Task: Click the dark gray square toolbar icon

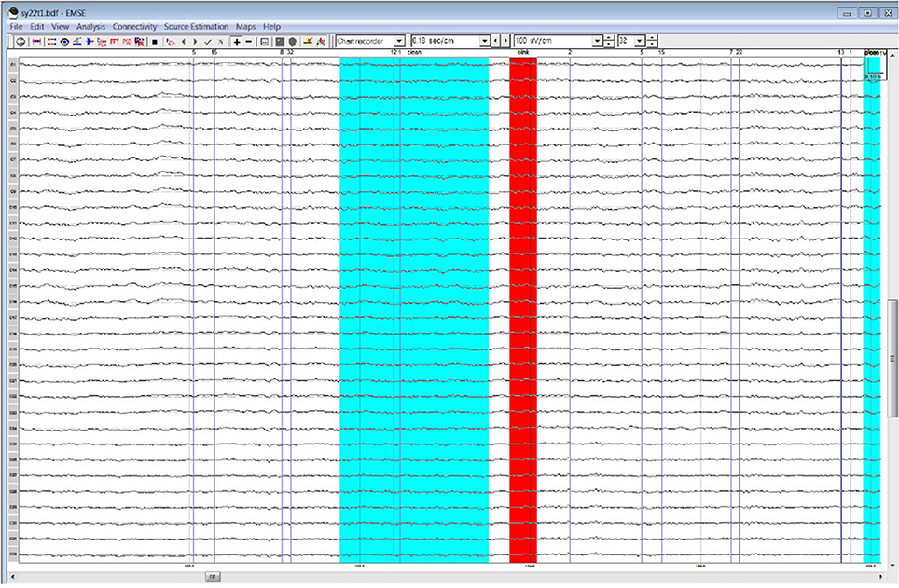Action: (x=281, y=41)
